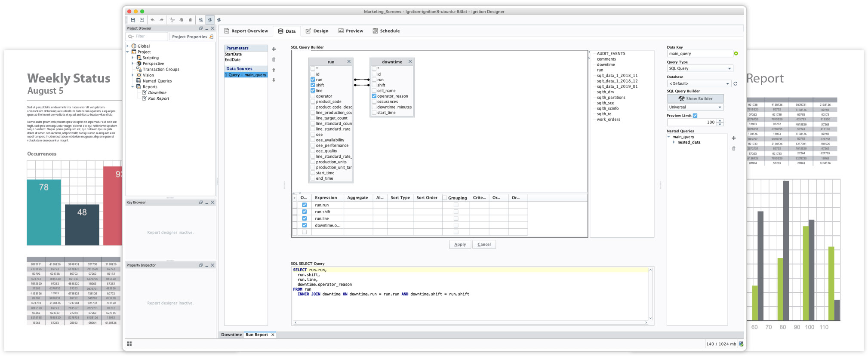Collapse the Project tree node
Viewport: 868px width, 356px height.
[x=128, y=52]
